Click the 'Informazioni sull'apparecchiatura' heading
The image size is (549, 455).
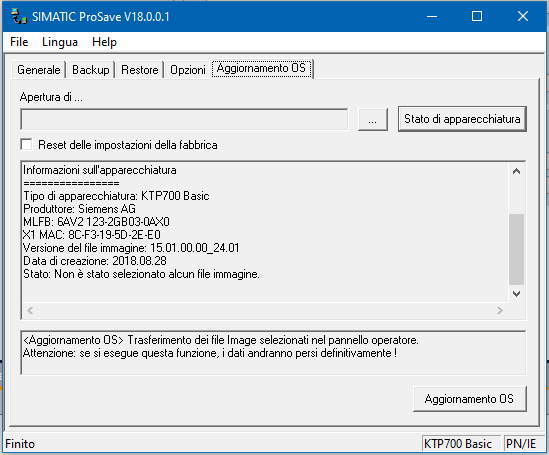pos(100,170)
